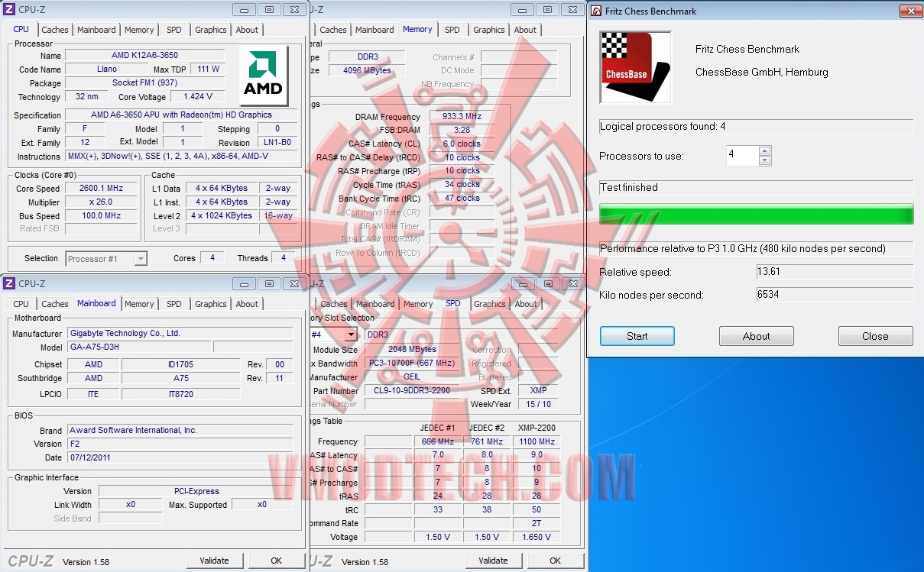Click the 'IT8720' LPCIO value
Viewport: 924px width, 572px height.
pos(180,394)
